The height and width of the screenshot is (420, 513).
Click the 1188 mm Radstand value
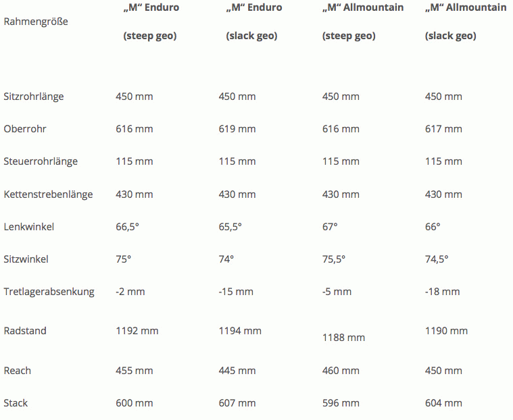point(343,338)
